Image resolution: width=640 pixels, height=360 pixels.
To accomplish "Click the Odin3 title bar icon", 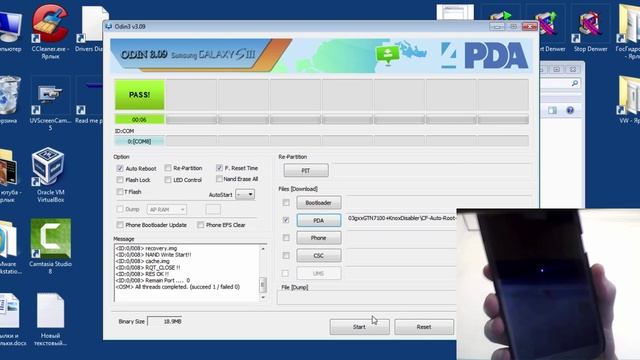I will click(x=109, y=27).
